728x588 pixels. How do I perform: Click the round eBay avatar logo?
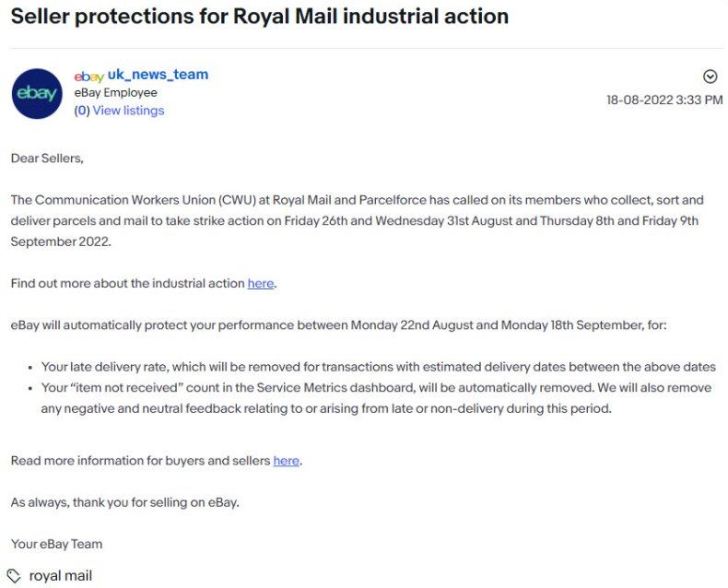37,94
